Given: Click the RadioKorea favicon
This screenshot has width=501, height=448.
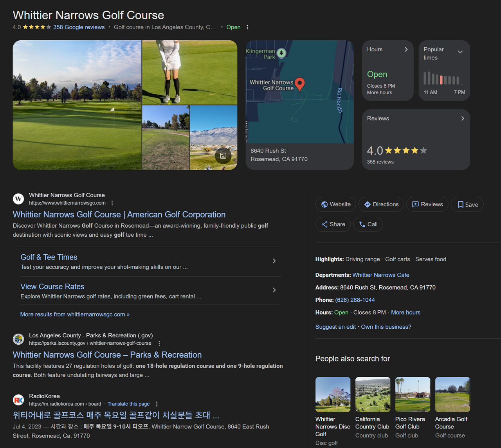Looking at the screenshot, I should (18, 400).
